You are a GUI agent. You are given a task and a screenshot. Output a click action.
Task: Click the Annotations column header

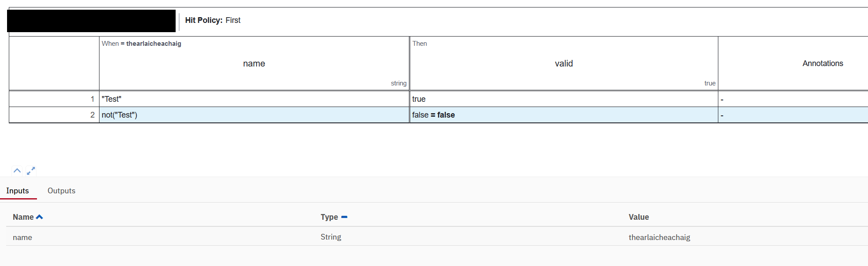[822, 63]
